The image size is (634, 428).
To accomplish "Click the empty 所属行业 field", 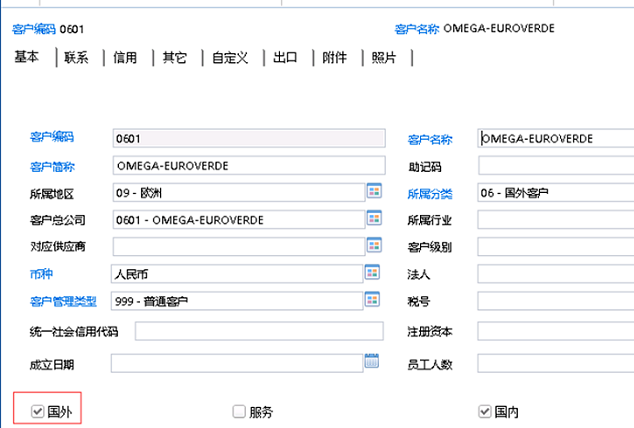I will [x=556, y=220].
